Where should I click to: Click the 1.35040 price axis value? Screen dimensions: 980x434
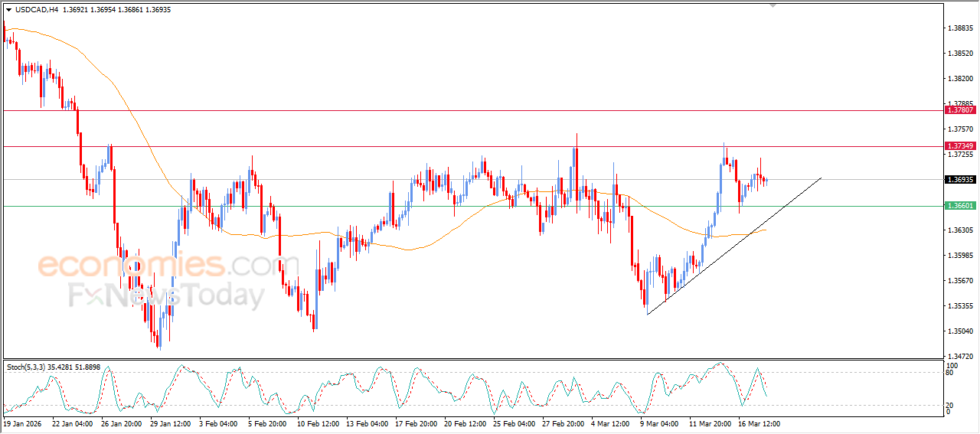tap(959, 331)
